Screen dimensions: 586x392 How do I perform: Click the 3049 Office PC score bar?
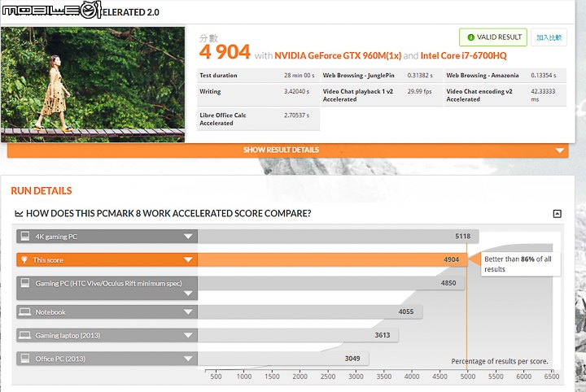pos(283,359)
